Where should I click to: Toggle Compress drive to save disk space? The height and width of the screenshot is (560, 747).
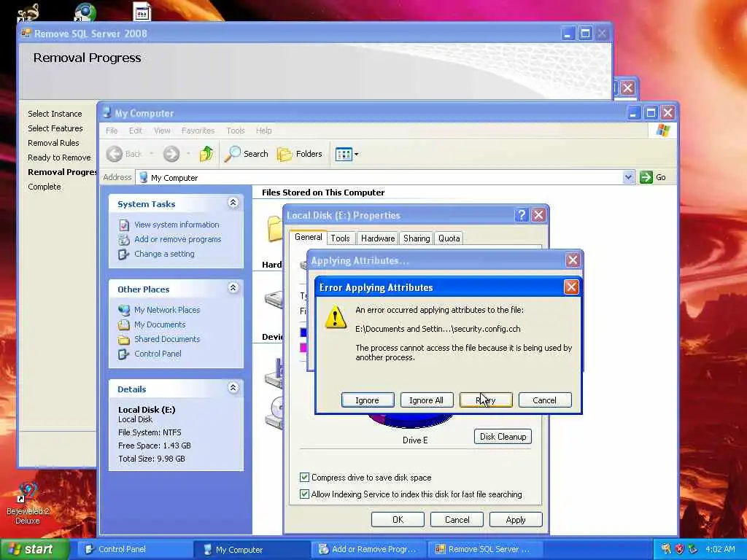coord(304,477)
